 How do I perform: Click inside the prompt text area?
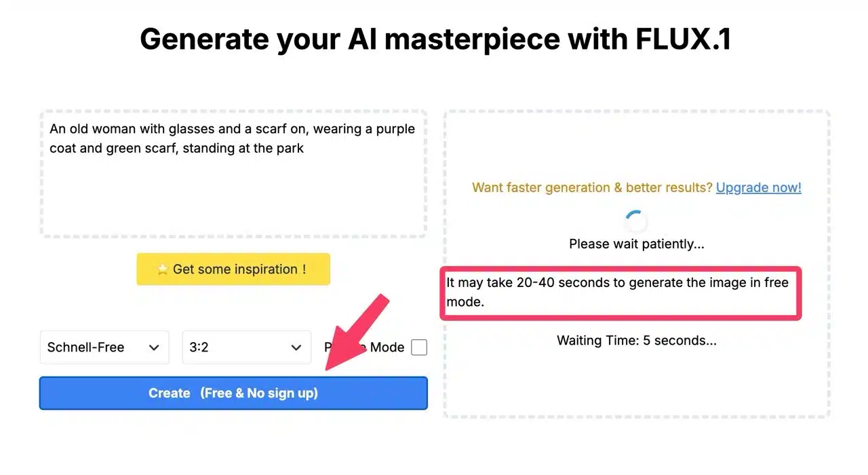[x=233, y=197]
